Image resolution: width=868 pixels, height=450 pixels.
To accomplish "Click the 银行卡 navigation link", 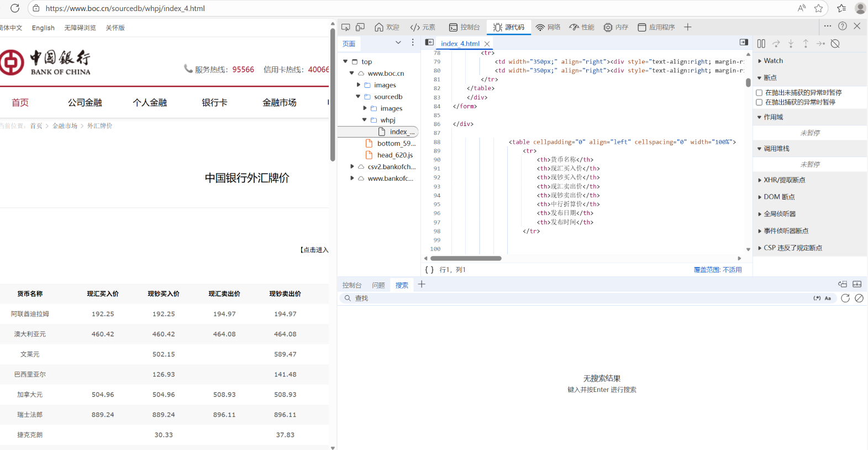I will click(214, 102).
